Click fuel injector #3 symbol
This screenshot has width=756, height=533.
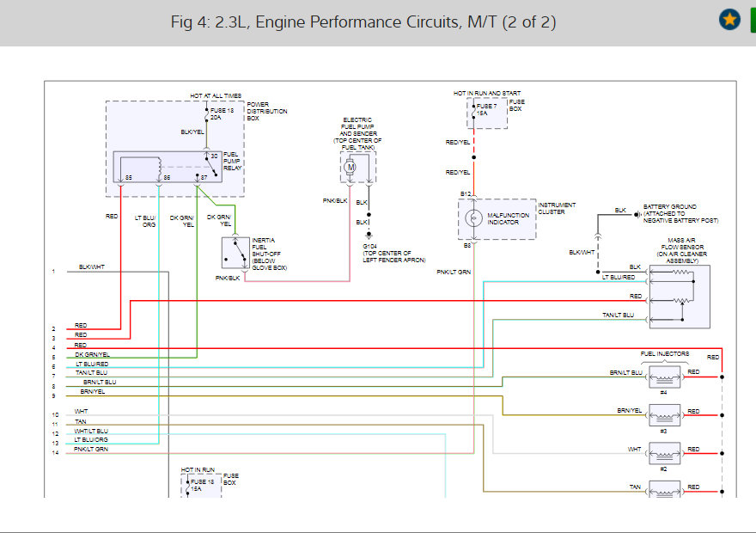tap(664, 415)
